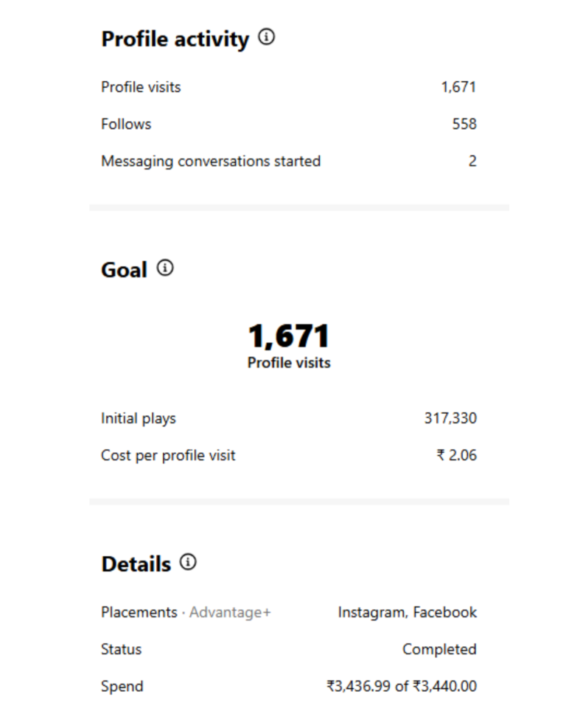Select the Follows count 558

[464, 124]
